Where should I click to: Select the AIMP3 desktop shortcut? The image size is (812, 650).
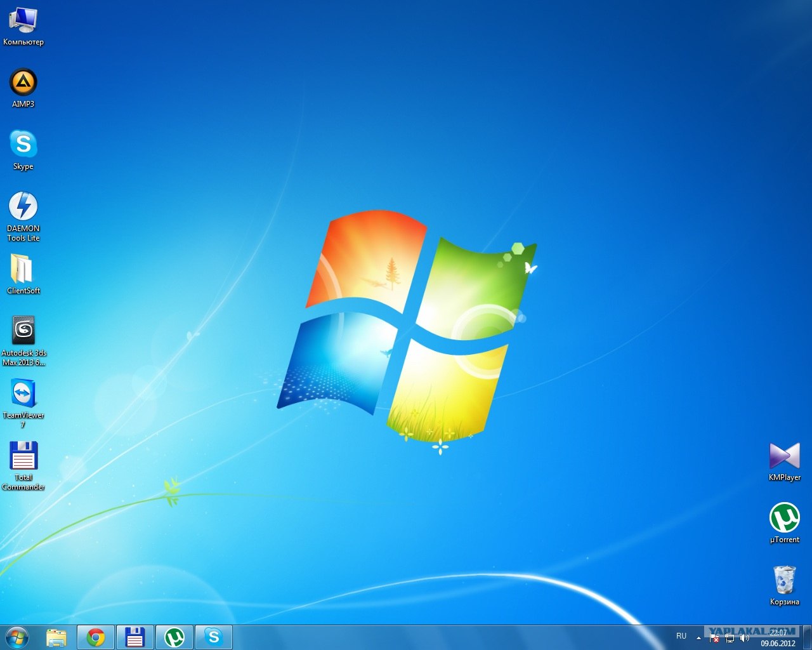pos(23,88)
